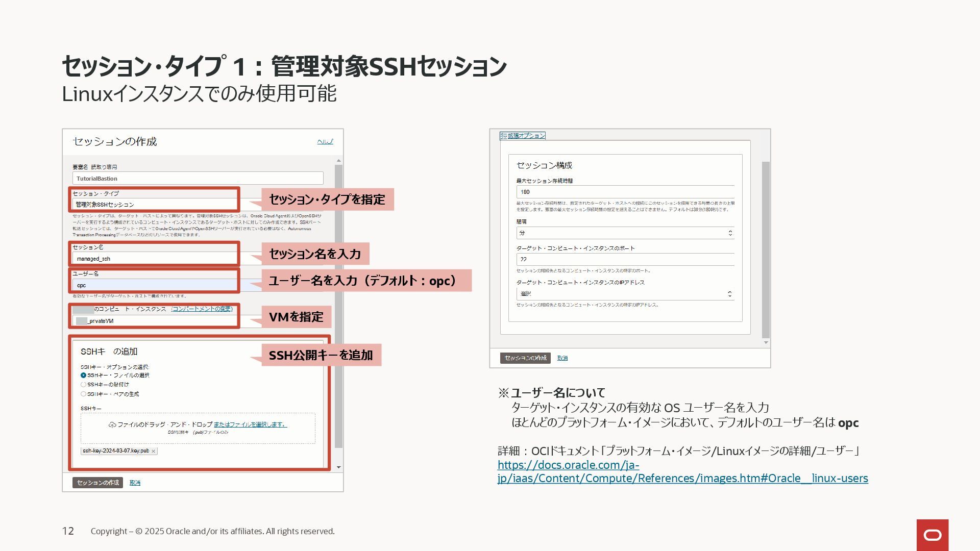Screen dimensions: 980x551
Task: Click the right panel scrollbar down arrow
Action: point(766,342)
